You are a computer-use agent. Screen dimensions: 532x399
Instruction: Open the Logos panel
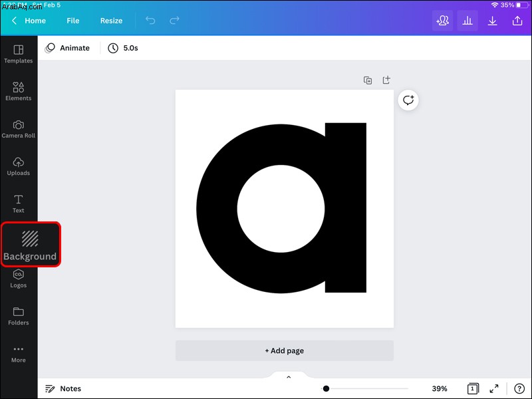pos(19,279)
